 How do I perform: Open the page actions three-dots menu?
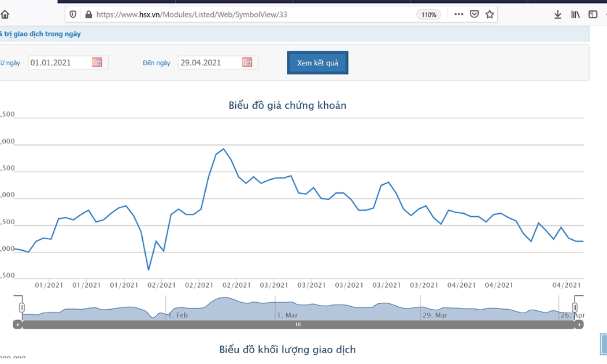click(x=459, y=14)
